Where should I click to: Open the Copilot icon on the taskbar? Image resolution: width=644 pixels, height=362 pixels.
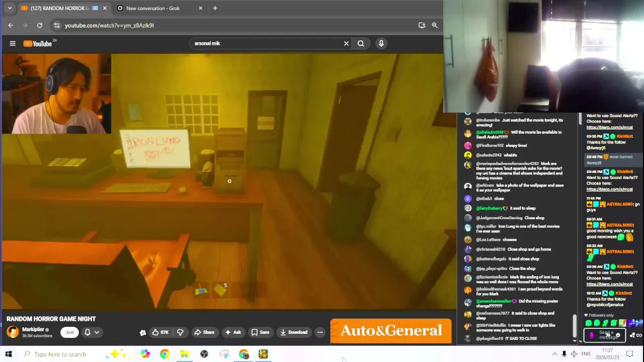(x=145, y=354)
